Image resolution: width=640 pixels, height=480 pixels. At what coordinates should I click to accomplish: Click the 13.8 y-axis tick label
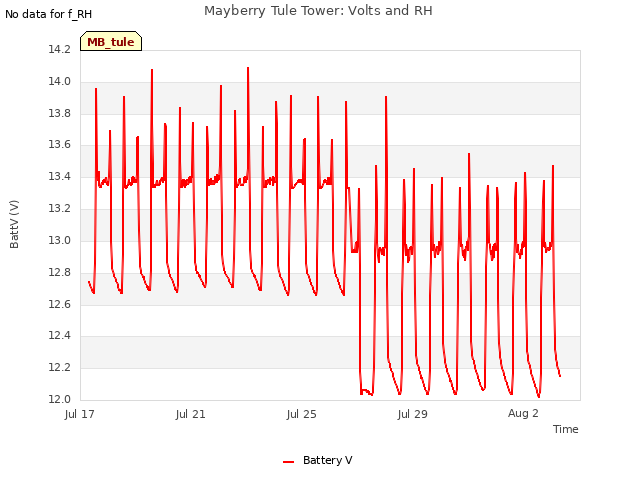pos(60,113)
